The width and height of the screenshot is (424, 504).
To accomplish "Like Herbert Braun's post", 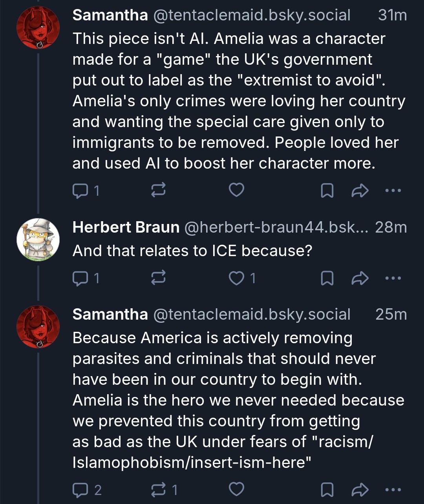I will (236, 278).
